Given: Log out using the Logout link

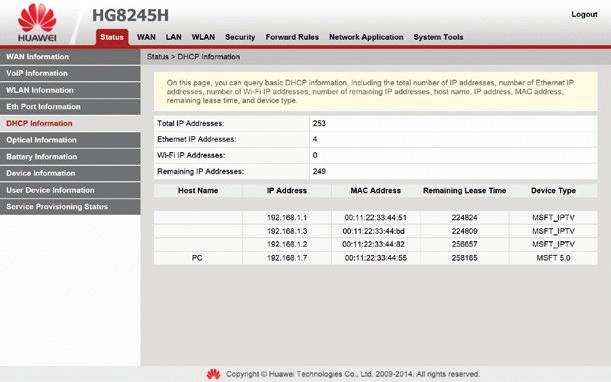Looking at the screenshot, I should [584, 14].
